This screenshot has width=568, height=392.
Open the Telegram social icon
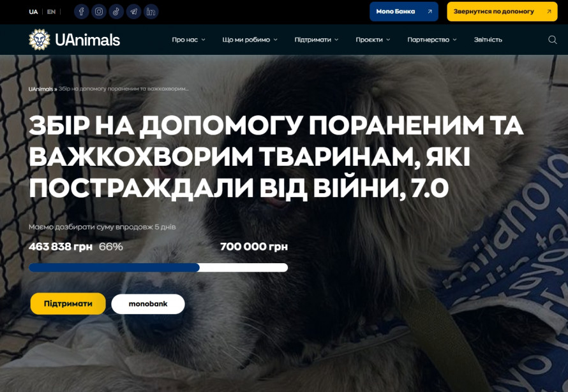(133, 11)
